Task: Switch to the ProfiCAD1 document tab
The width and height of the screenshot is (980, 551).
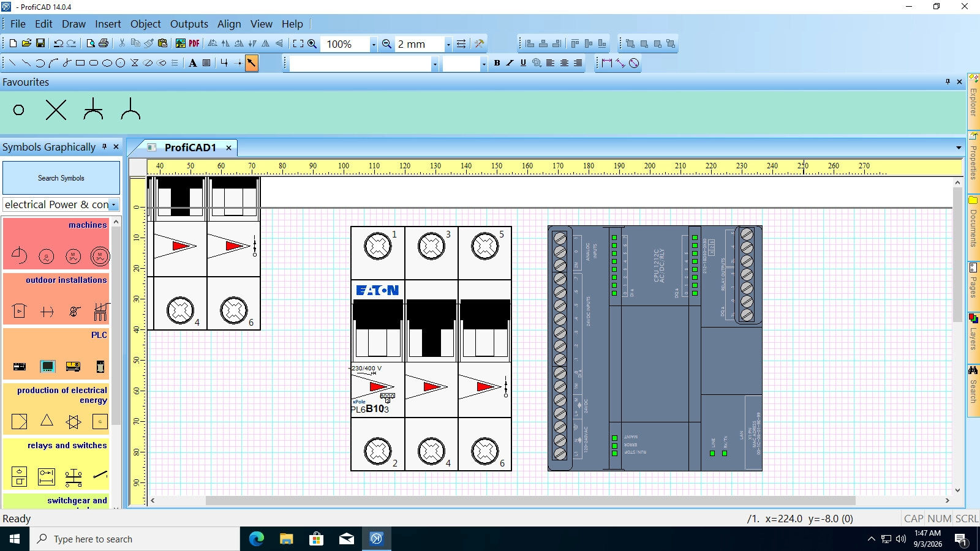Action: [190, 148]
